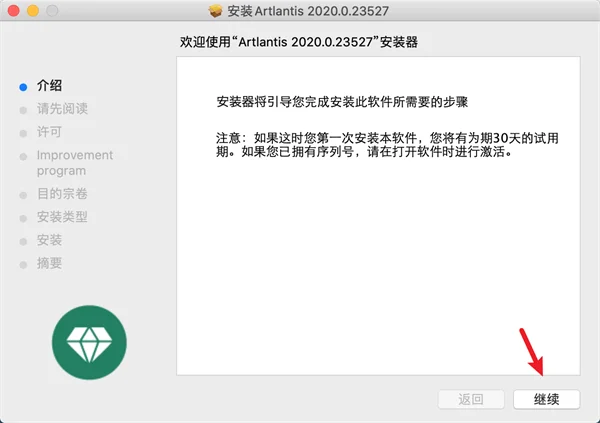Select the 请先阅读 step in sidebar
Image resolution: width=600 pixels, height=423 pixels.
point(62,109)
